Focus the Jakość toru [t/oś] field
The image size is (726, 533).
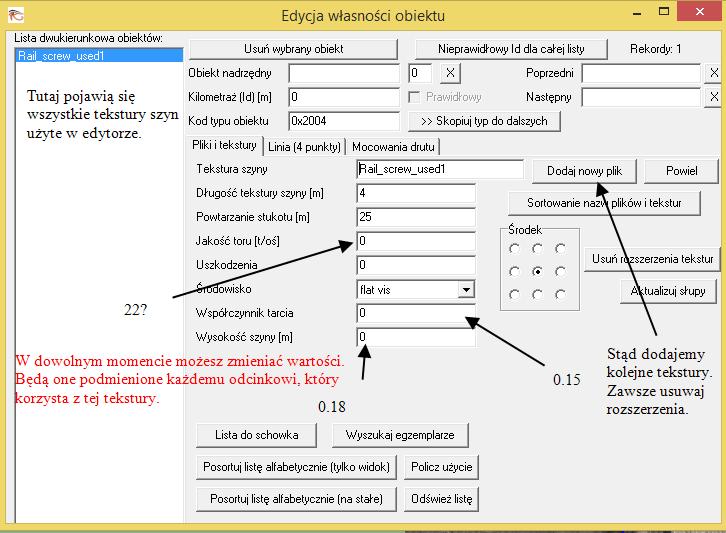click(x=416, y=241)
